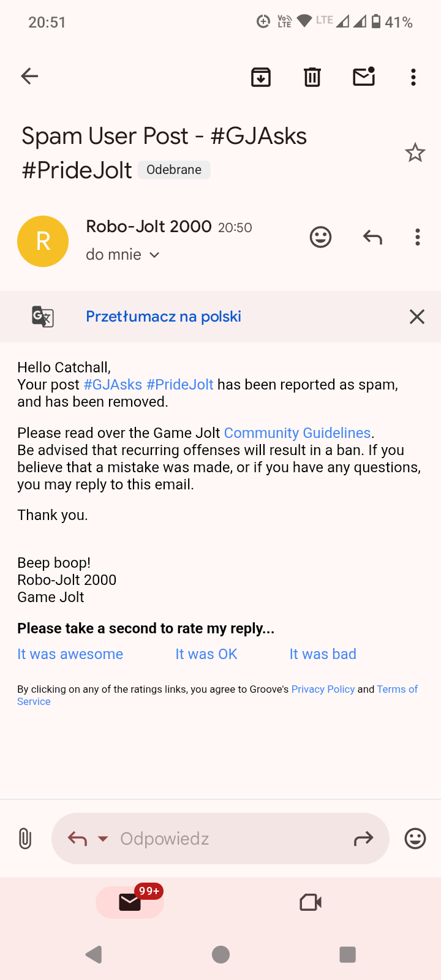The image size is (441, 980).
Task: Rate the reply 'It was awesome'
Action: coord(70,654)
